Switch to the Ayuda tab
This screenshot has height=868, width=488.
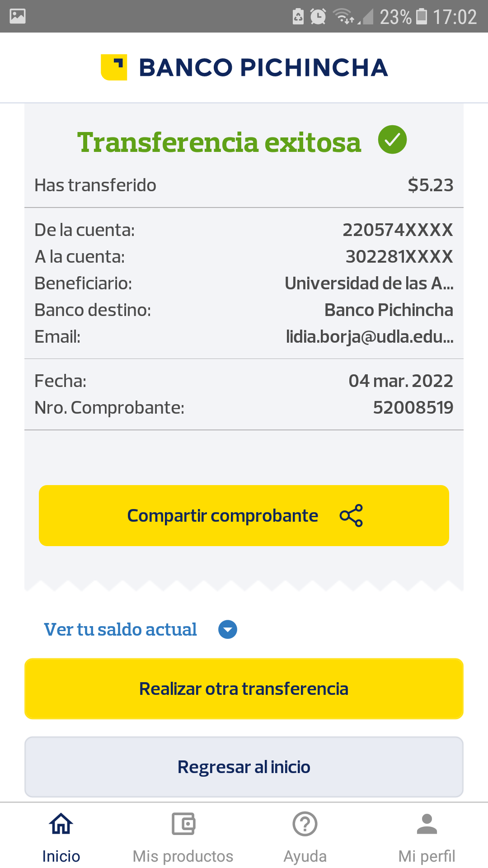pos(305,856)
